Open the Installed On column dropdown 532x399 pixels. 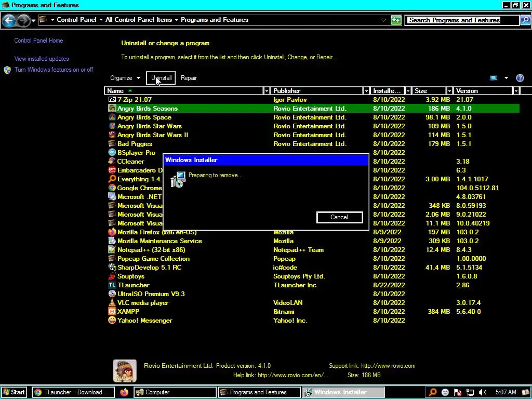click(408, 91)
